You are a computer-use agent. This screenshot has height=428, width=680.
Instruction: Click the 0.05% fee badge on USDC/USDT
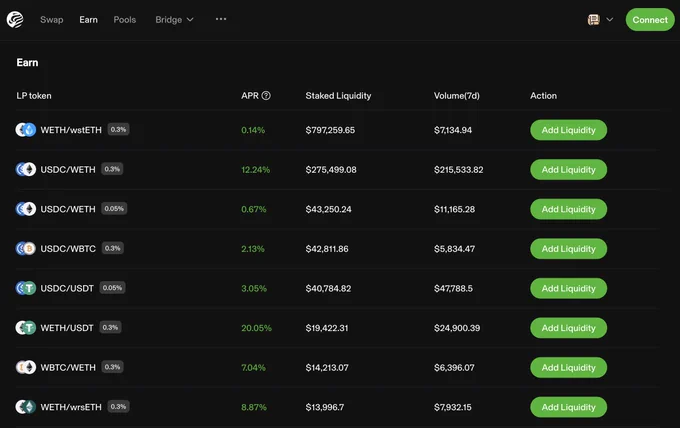112,288
